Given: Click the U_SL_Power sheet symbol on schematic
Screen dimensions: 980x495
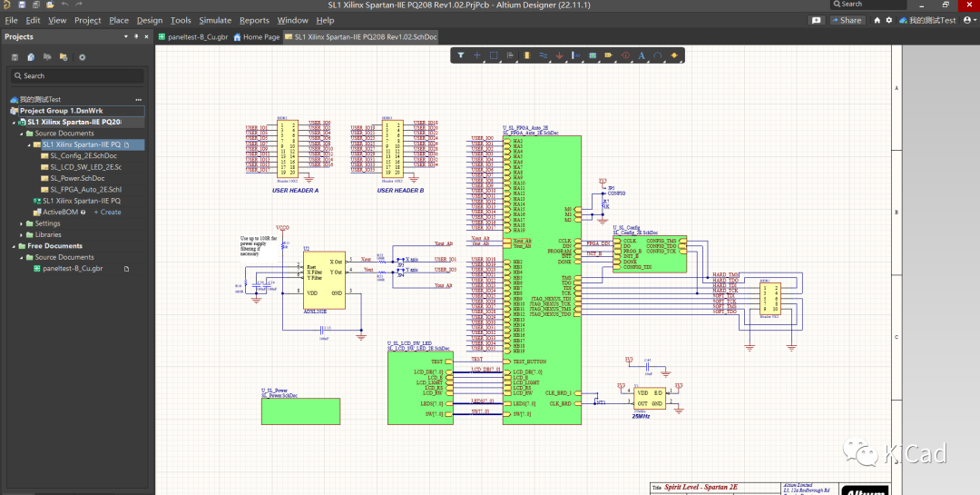Looking at the screenshot, I should (300, 411).
